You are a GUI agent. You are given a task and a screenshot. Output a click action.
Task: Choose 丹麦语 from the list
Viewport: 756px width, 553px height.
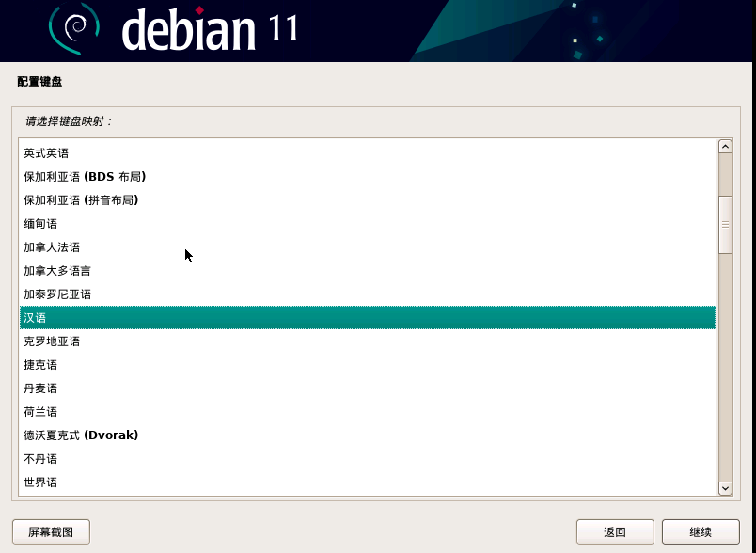point(368,388)
